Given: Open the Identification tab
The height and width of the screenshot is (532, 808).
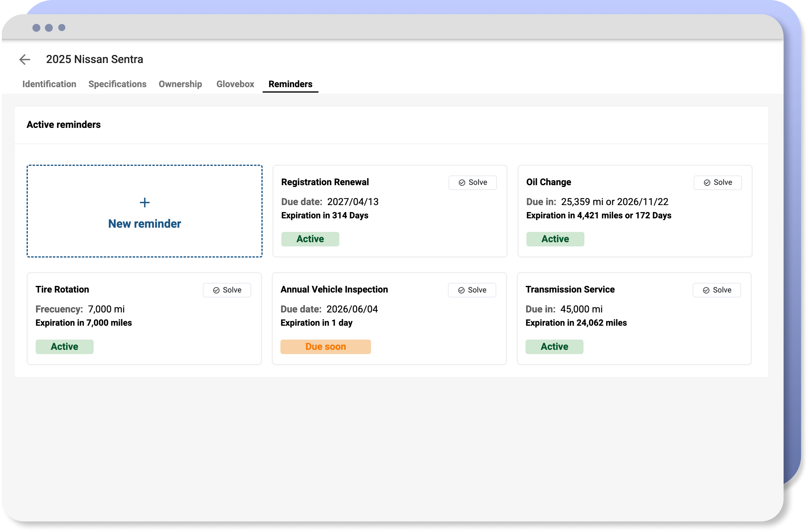Looking at the screenshot, I should pos(49,84).
